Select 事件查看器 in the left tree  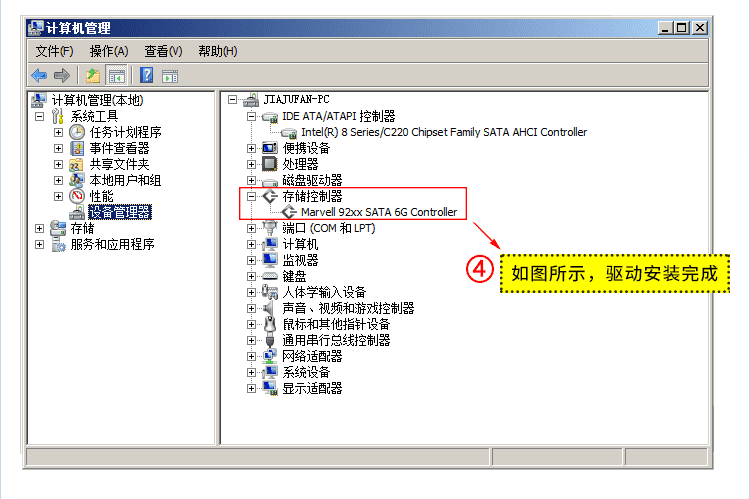(120, 148)
